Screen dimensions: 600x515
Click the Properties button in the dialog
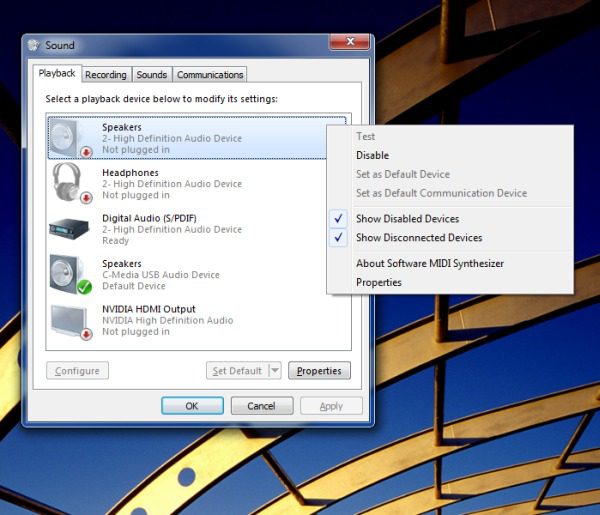click(x=319, y=371)
